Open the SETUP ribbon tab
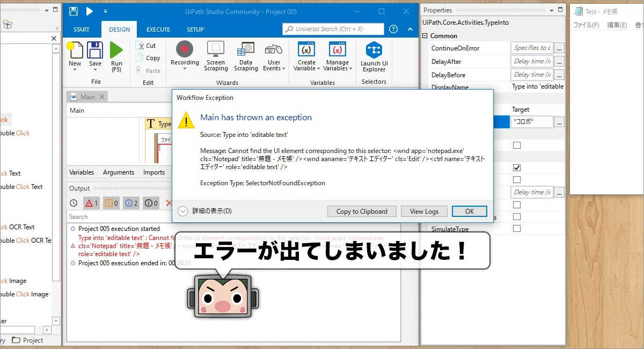Image resolution: width=644 pixels, height=349 pixels. [x=195, y=30]
